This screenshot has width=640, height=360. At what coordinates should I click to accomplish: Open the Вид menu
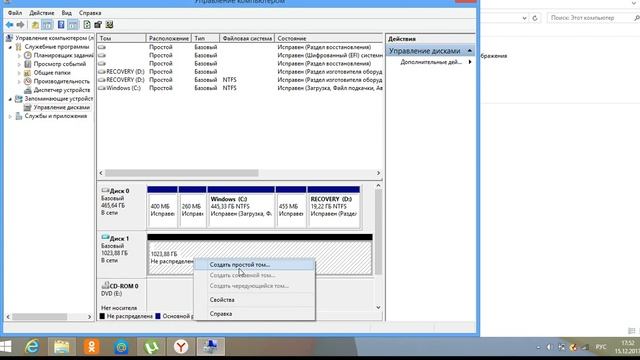coord(66,13)
